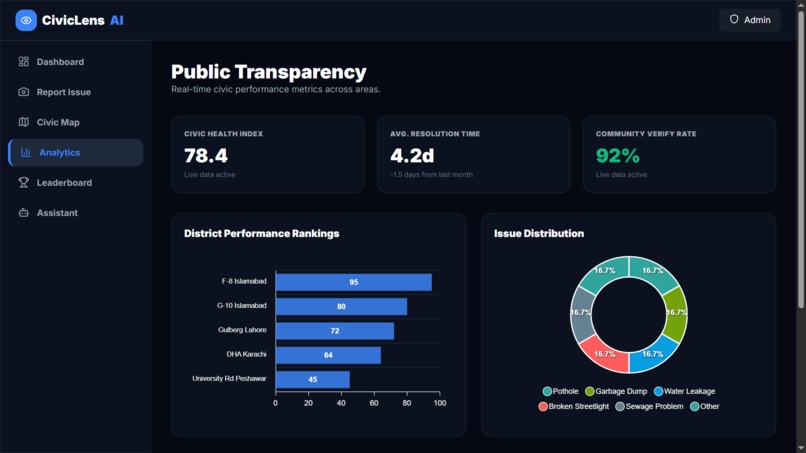Viewport: 806px width, 453px height.
Task: Click the gray Sewage Problem donut segment
Action: pyautogui.click(x=581, y=314)
